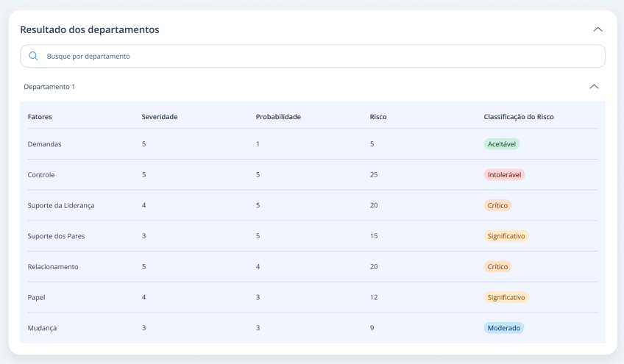Click the Risco column header
The width and height of the screenshot is (624, 364).
click(x=378, y=117)
